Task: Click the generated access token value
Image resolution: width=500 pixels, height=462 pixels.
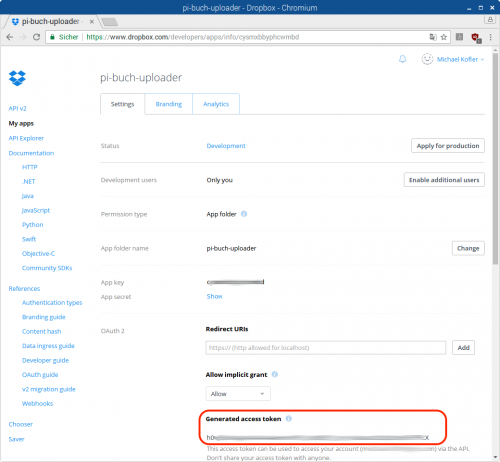Action: [x=318, y=437]
